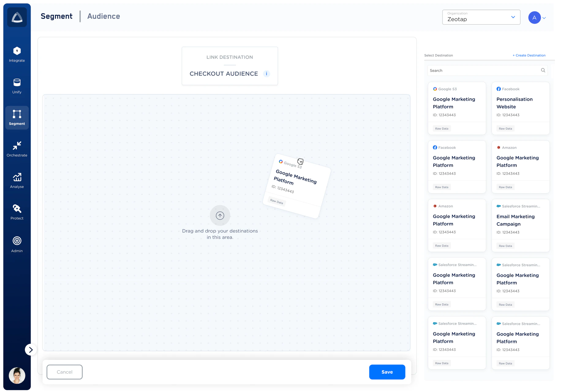Expand the sidebar with the arrow button
Image resolution: width=577 pixels, height=392 pixels.
pyautogui.click(x=31, y=350)
